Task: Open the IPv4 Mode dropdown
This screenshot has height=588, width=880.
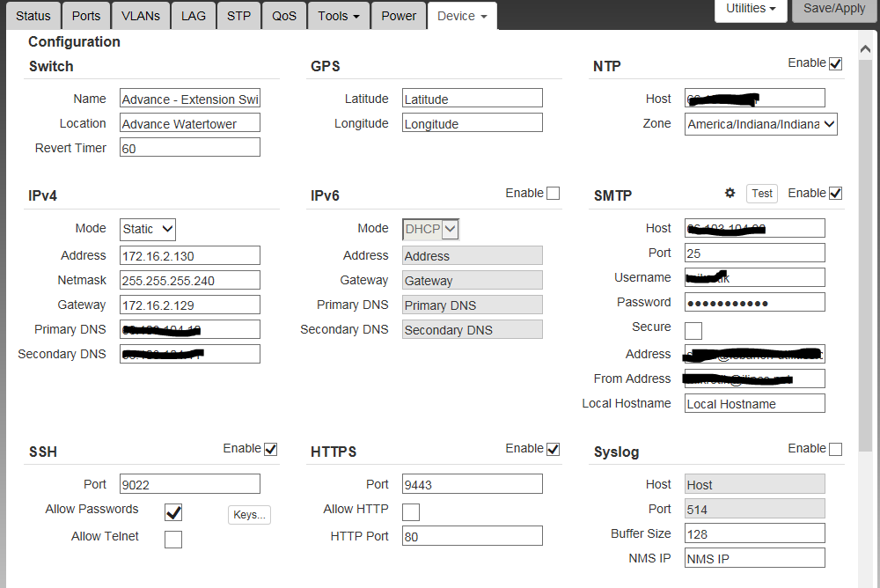Action: (148, 229)
